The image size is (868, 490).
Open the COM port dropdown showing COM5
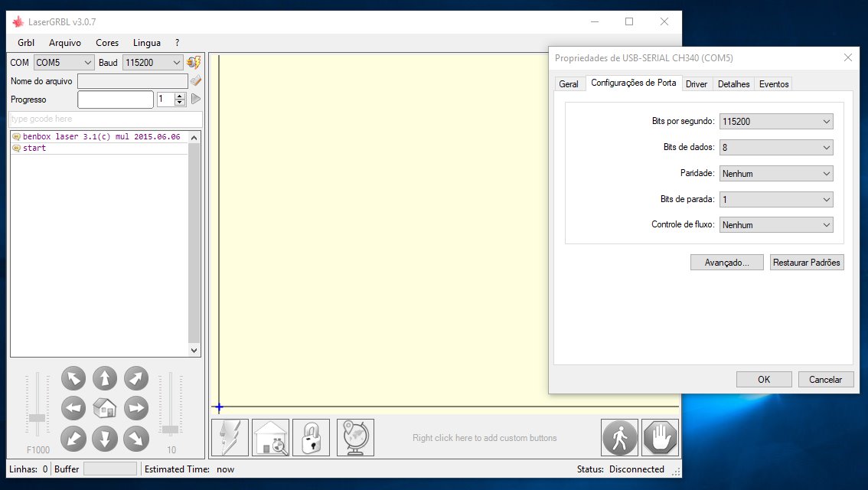(64, 63)
